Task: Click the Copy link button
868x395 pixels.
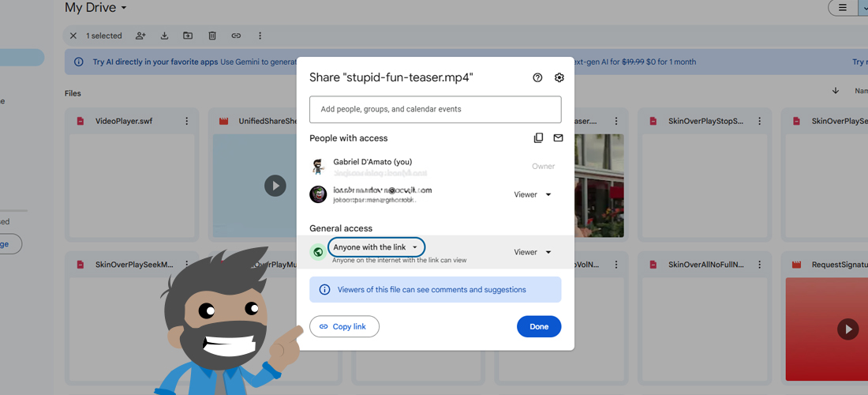Action: (x=344, y=326)
